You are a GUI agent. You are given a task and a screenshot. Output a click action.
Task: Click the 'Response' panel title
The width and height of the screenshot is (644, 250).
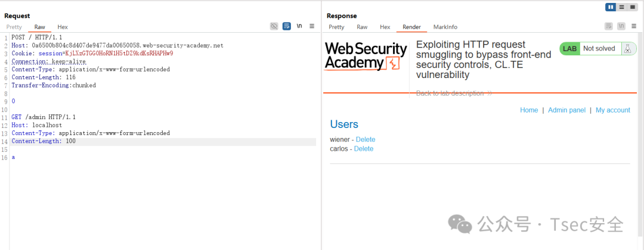tap(342, 16)
